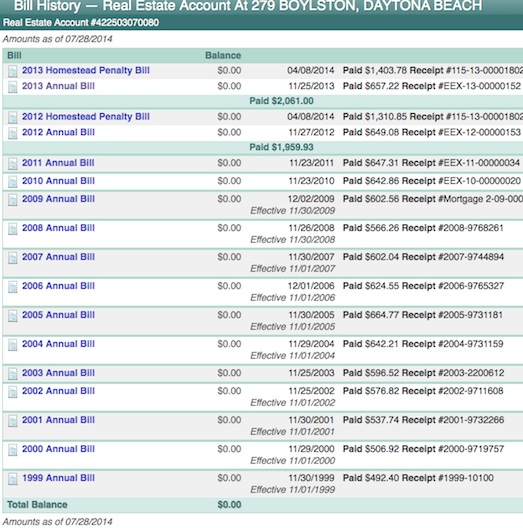Click the Paid $2,061.00 subtotal text
The width and height of the screenshot is (523, 528).
[x=281, y=101]
